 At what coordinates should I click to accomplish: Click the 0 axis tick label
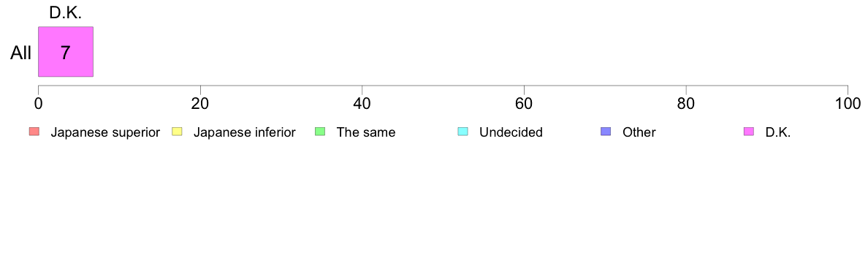(38, 103)
